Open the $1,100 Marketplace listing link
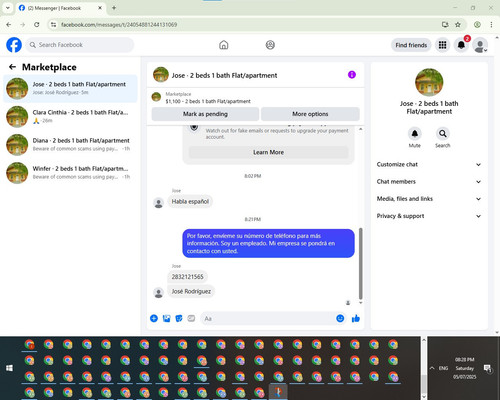The height and width of the screenshot is (400, 500). [208, 101]
